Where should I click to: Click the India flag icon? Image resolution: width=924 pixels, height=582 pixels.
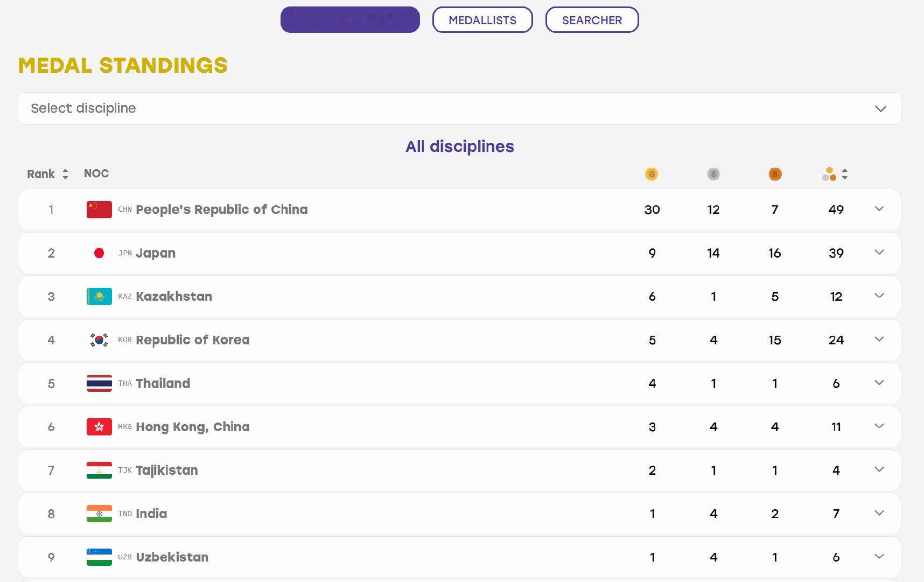tap(99, 514)
